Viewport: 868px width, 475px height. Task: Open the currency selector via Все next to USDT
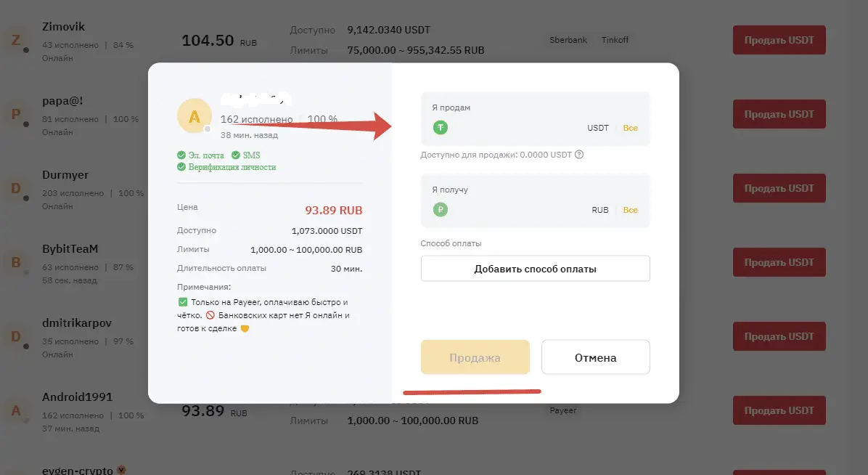[630, 127]
